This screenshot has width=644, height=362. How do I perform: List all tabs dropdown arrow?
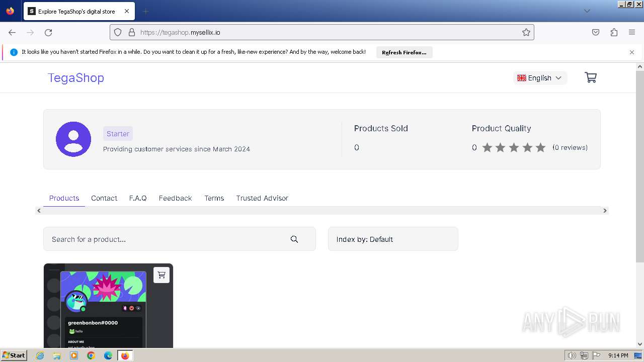(587, 11)
